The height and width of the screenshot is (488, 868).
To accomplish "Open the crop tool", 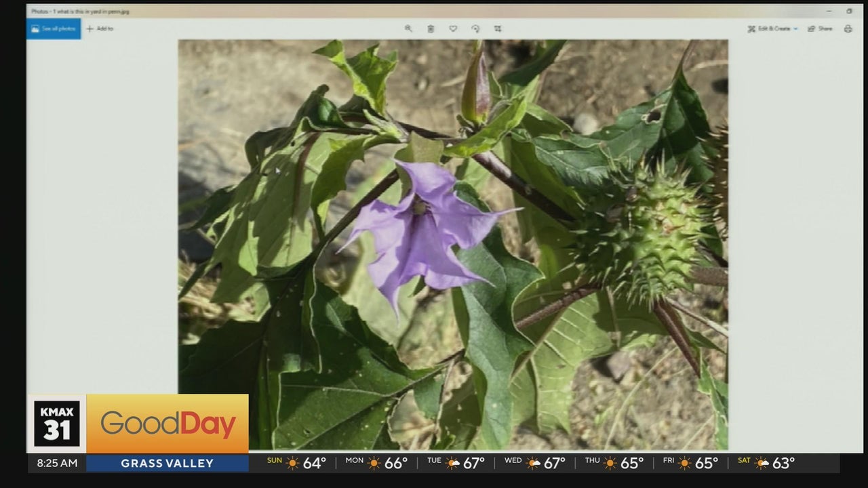I will (x=498, y=28).
